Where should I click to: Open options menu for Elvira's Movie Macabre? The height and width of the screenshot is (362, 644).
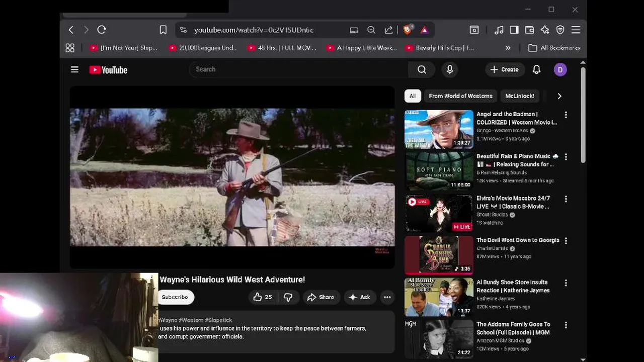tap(566, 199)
